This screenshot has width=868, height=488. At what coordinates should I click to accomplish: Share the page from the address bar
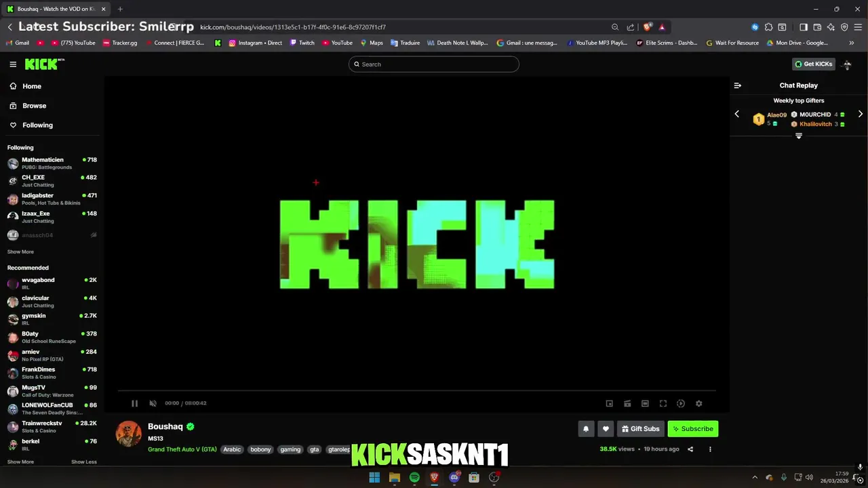631,27
